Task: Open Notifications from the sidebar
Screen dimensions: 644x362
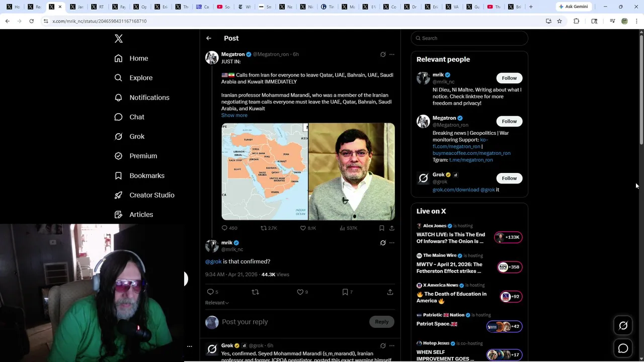Action: (142, 98)
